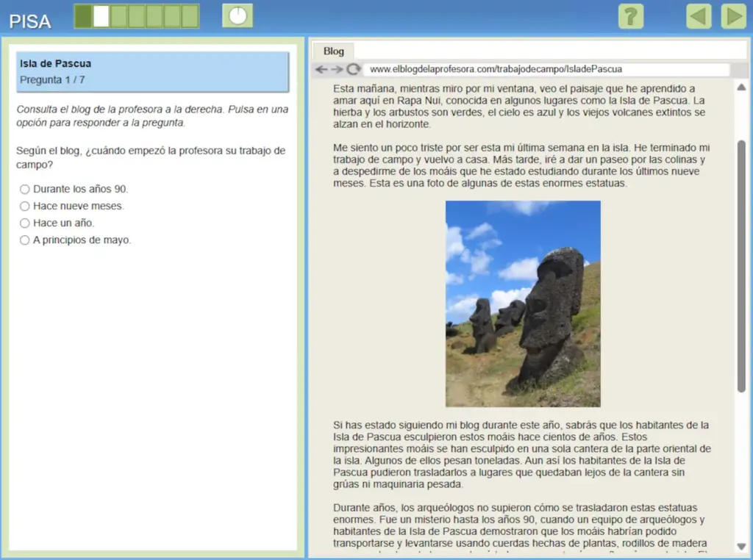Screen dimensions: 753x560
Task: Click instruction text 'Consulta el blog de la profesora'
Action: point(152,115)
